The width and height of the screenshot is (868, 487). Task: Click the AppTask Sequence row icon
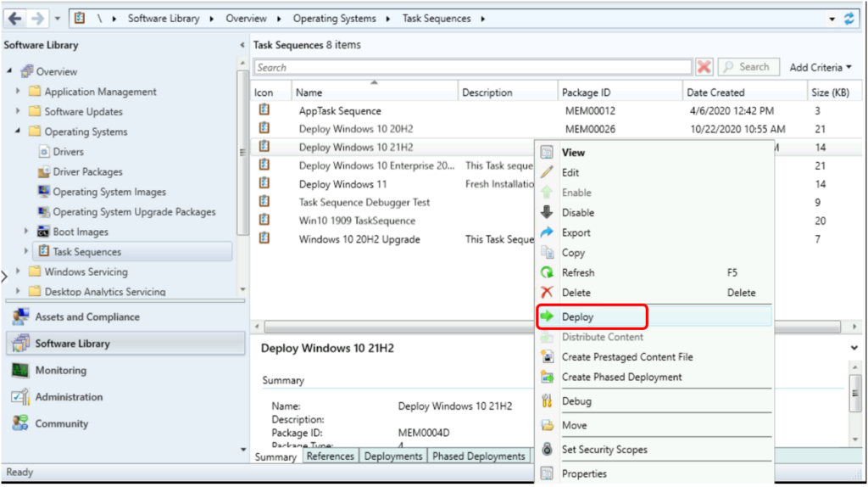point(264,110)
